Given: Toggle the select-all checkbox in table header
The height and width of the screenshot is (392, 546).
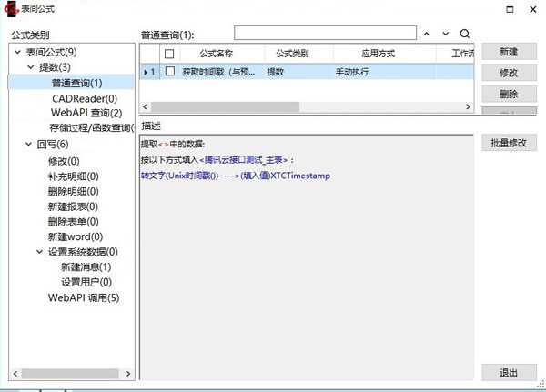Looking at the screenshot, I should 169,54.
